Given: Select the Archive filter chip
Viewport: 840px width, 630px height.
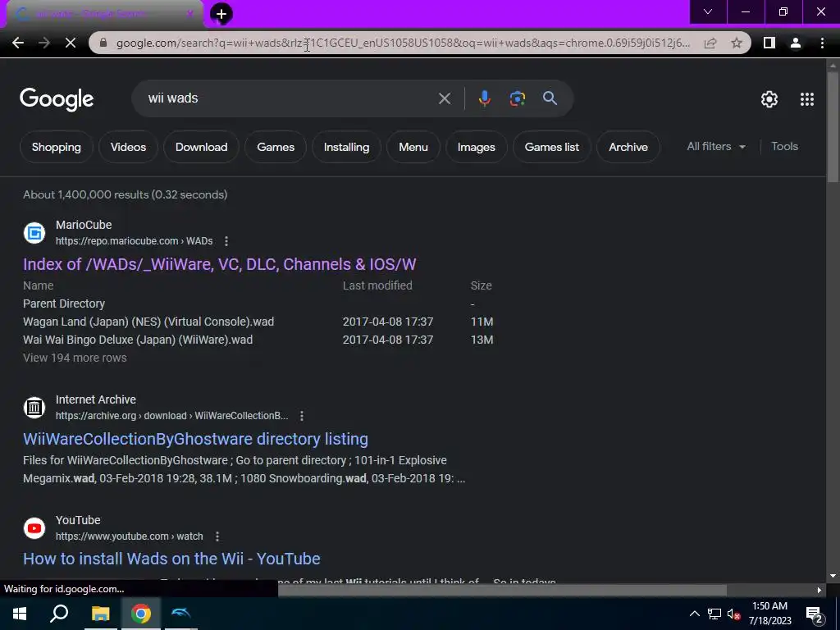Looking at the screenshot, I should (628, 148).
